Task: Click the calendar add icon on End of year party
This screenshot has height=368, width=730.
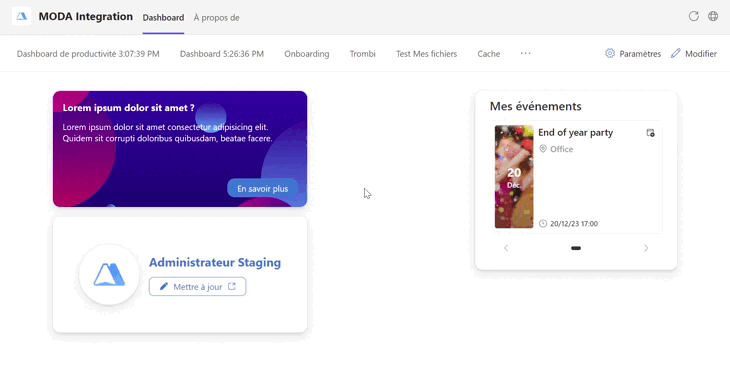Action: (650, 133)
